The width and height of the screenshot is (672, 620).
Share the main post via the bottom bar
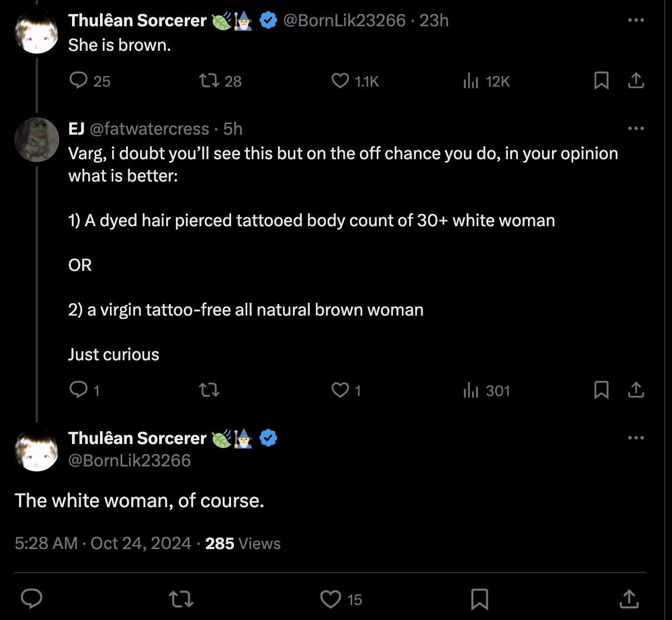pyautogui.click(x=629, y=599)
